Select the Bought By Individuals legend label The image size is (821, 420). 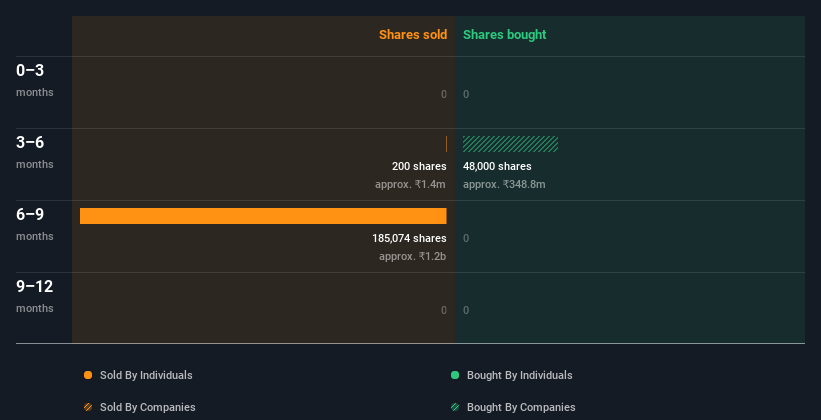tap(519, 375)
